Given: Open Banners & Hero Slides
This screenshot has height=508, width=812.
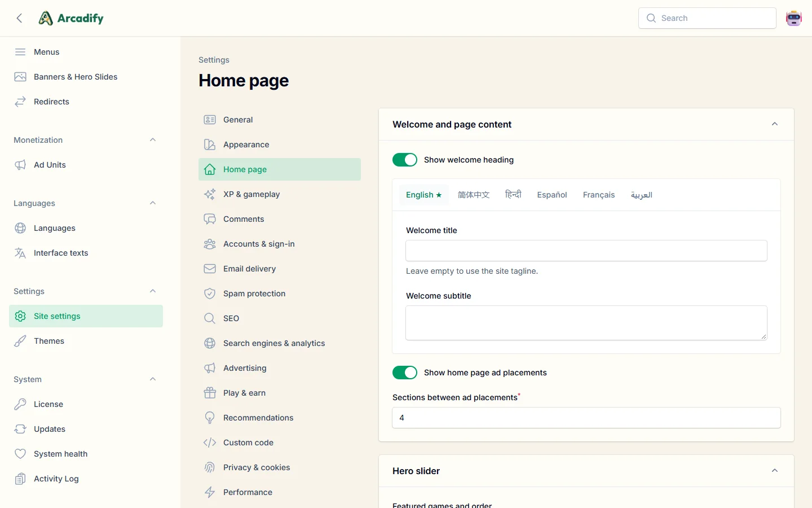Looking at the screenshot, I should pyautogui.click(x=86, y=77).
